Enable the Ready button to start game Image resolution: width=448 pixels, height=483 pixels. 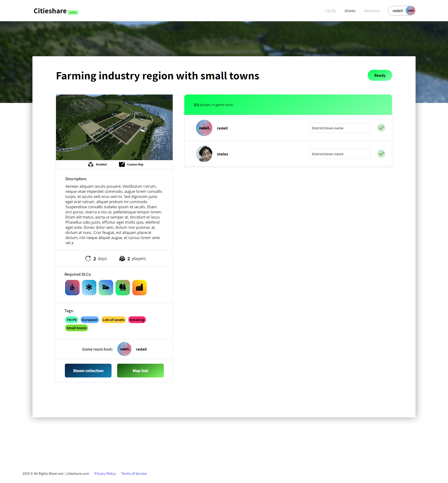point(380,75)
